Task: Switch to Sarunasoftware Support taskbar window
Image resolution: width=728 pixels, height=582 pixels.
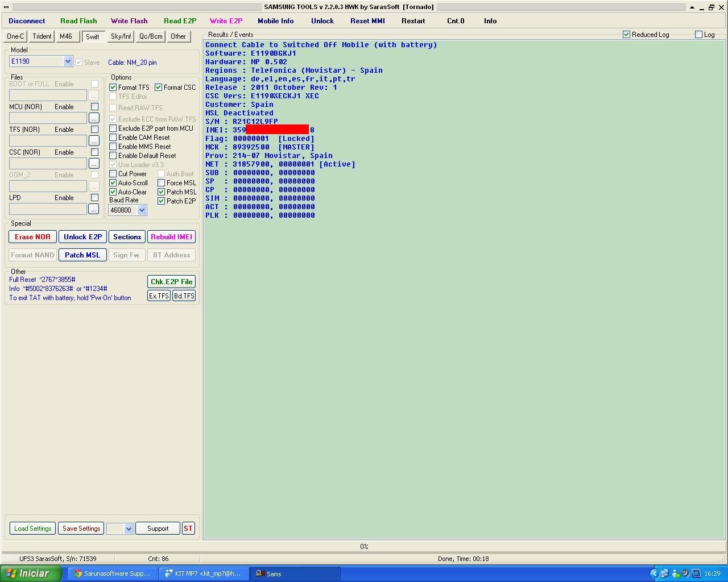Action: coord(113,574)
